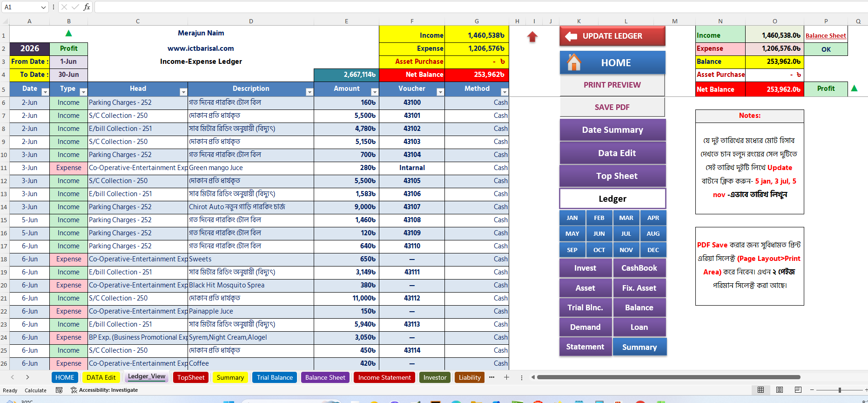Open the Balance Sheet red link

coord(826,36)
